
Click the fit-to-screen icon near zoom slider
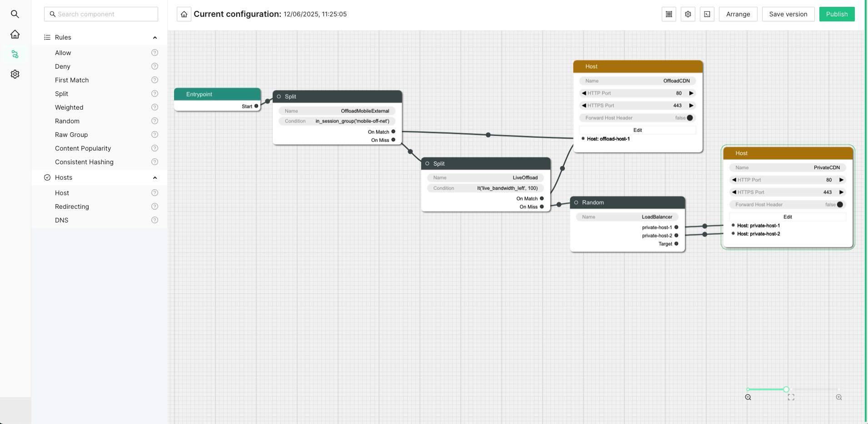tap(791, 397)
